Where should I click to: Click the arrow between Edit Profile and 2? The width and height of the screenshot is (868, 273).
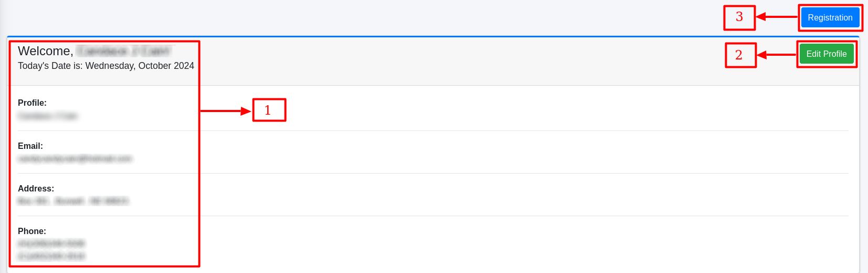pyautogui.click(x=777, y=55)
